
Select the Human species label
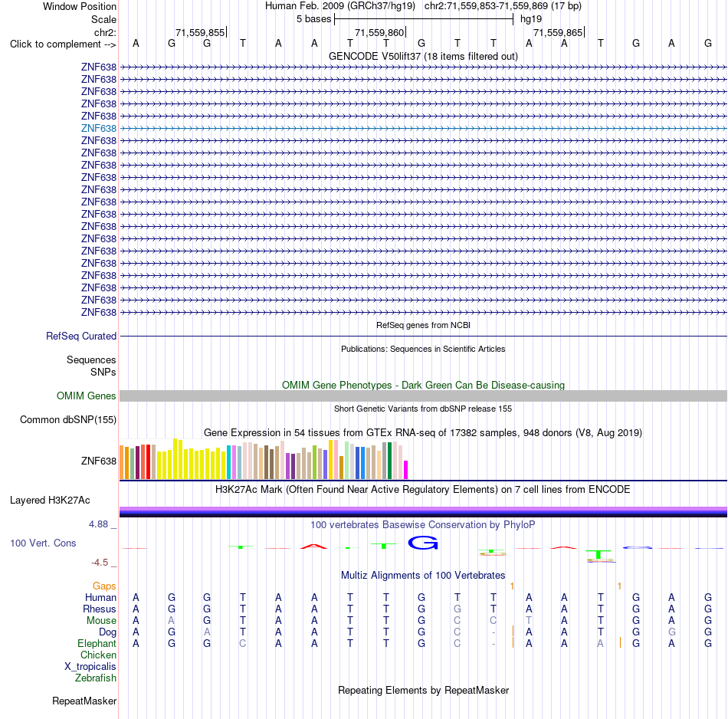100,597
